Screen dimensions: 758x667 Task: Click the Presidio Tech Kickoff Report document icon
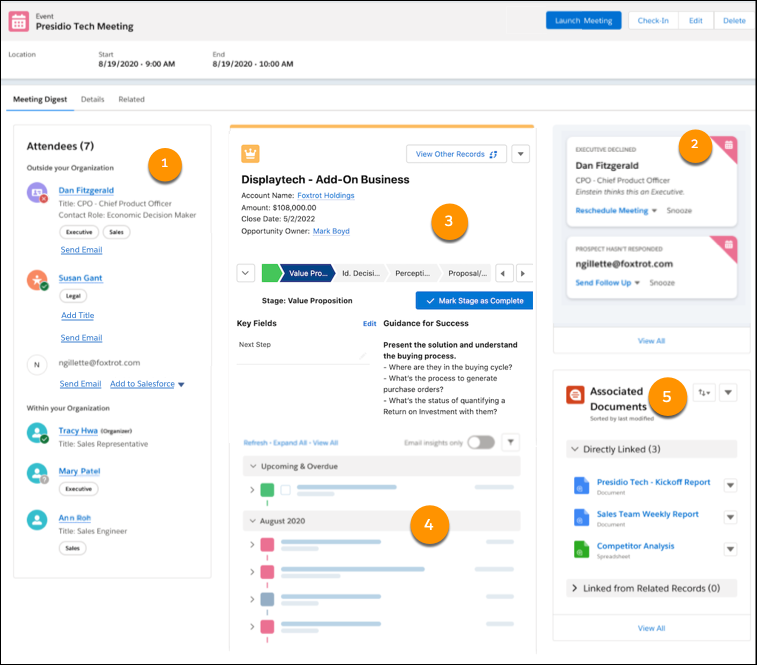coord(582,485)
